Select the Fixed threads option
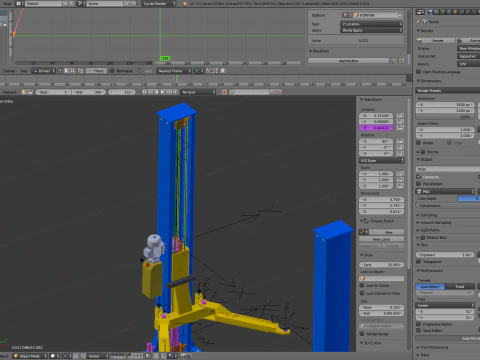This screenshot has width=480, height=360. click(x=460, y=286)
